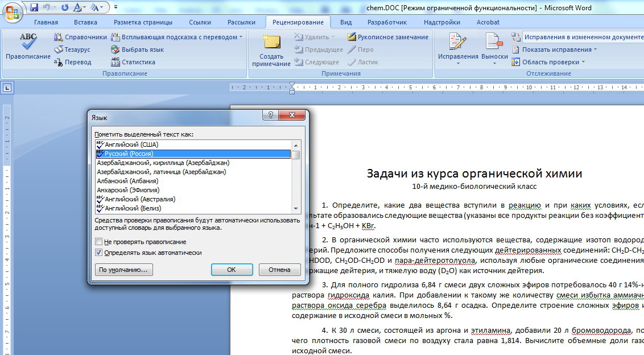This screenshot has height=355, width=644.
Task: Select Русский (Россия) in language list
Action: pyautogui.click(x=193, y=154)
